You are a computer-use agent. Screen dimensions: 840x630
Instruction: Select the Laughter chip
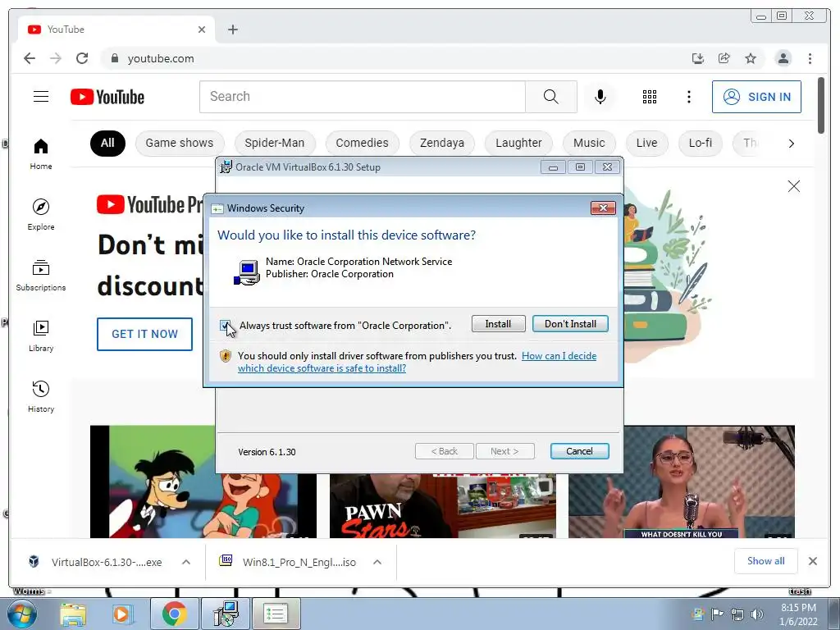[518, 143]
